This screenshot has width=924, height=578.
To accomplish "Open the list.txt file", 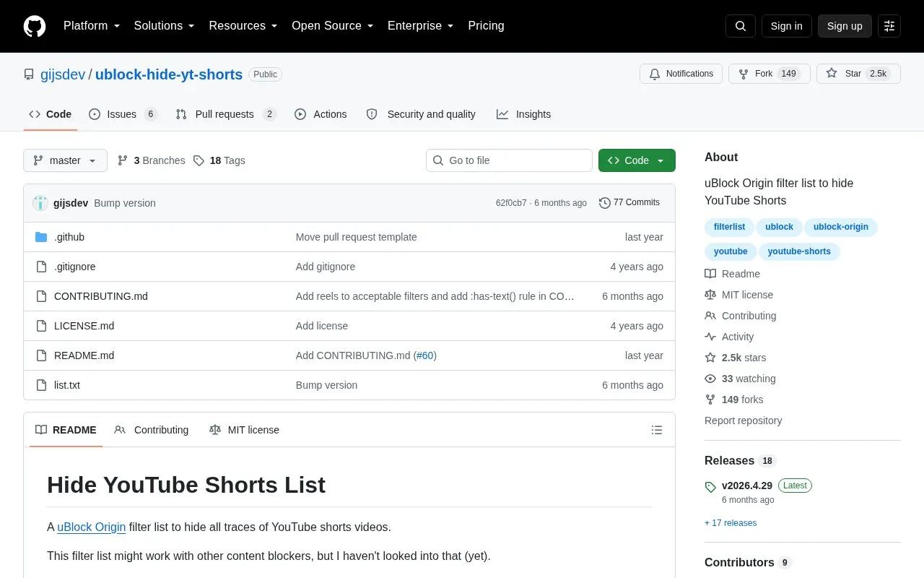I will point(67,385).
